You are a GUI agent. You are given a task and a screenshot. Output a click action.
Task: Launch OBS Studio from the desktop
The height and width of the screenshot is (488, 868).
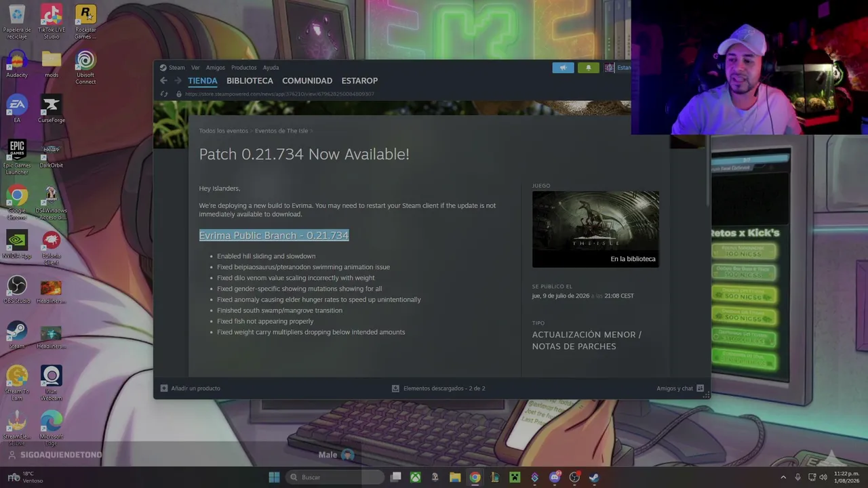coord(17,290)
